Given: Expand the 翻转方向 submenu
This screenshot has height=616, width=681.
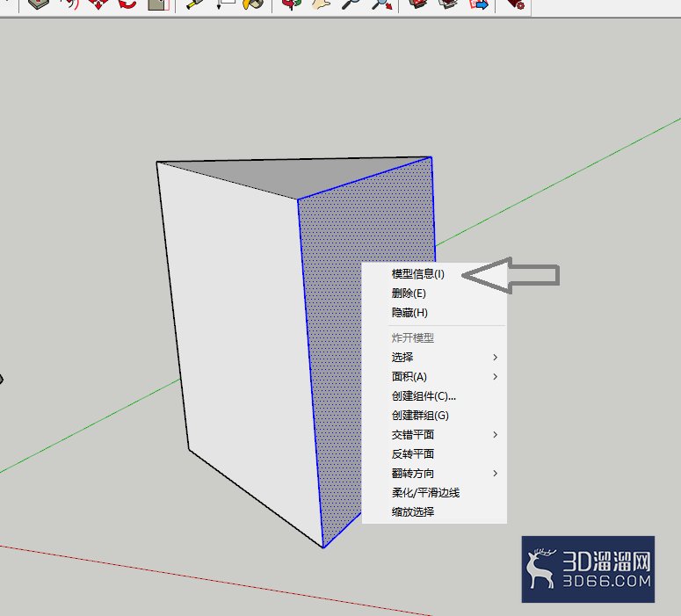Looking at the screenshot, I should [434, 473].
